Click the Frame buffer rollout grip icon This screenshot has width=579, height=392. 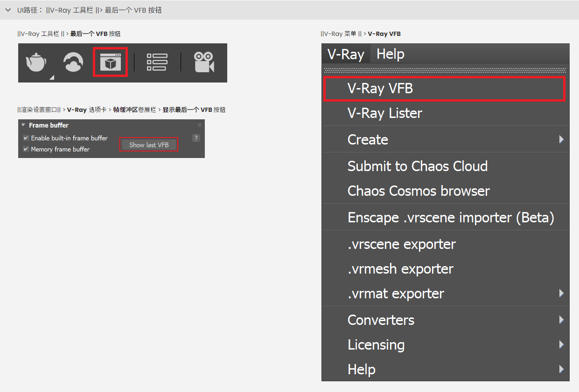click(200, 125)
